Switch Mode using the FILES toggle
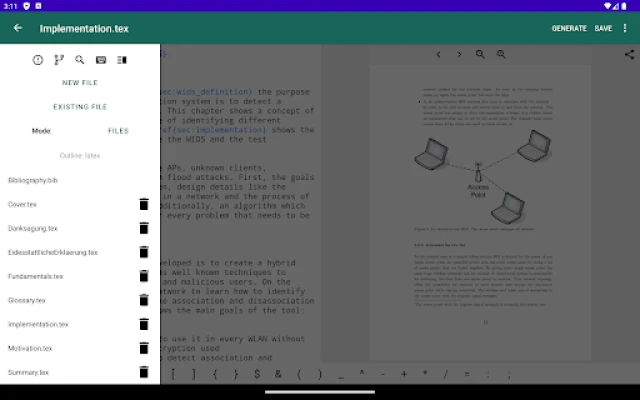Image resolution: width=640 pixels, height=400 pixels. [x=118, y=131]
